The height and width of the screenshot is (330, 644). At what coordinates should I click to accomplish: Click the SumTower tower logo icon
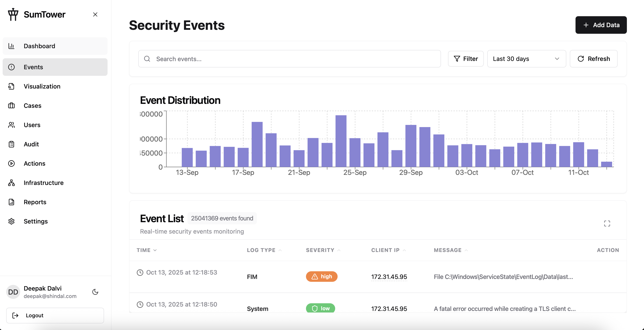point(13,14)
